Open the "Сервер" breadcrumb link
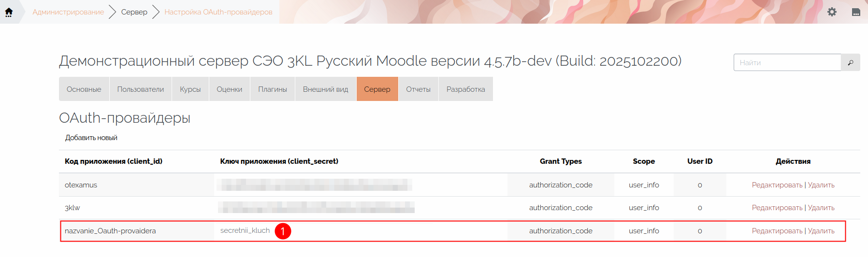 coord(134,12)
